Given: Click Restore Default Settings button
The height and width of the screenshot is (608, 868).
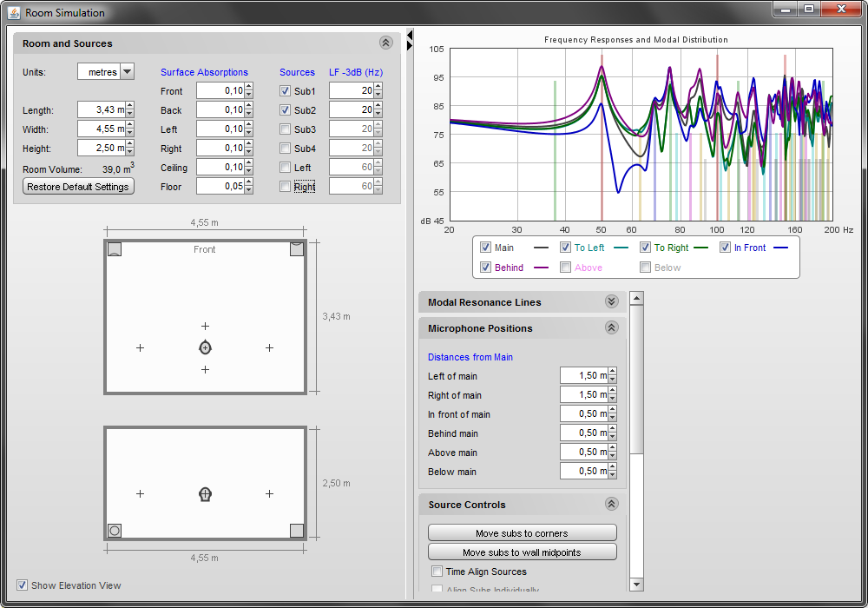Looking at the screenshot, I should (78, 187).
